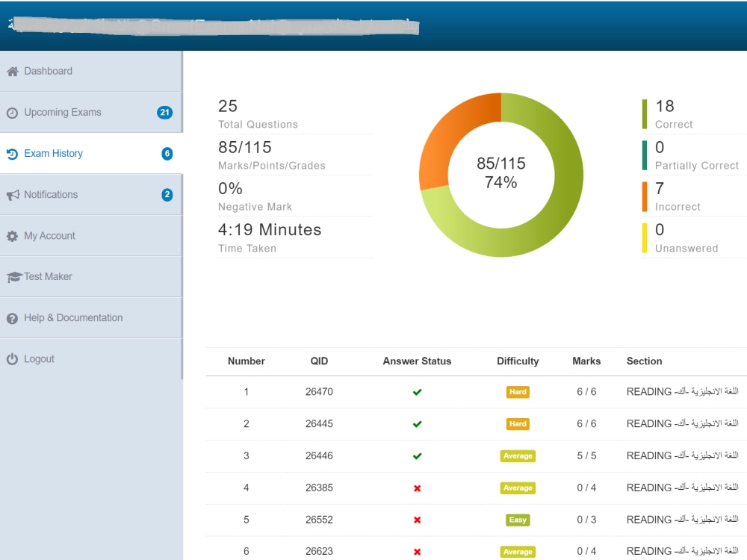Image resolution: width=747 pixels, height=560 pixels.
Task: Click QID 26385 in the table
Action: coord(319,488)
